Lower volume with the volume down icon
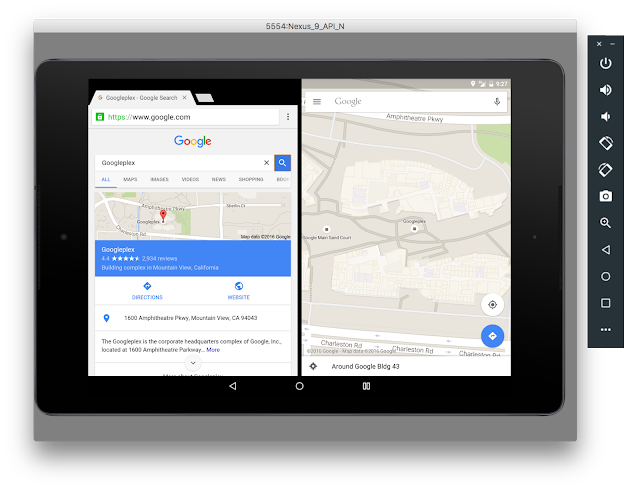 click(605, 117)
